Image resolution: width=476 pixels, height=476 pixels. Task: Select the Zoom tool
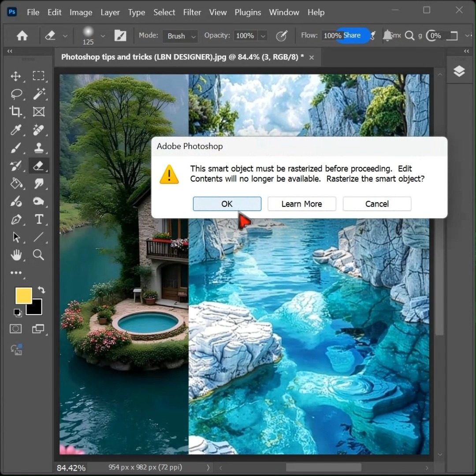tap(38, 255)
